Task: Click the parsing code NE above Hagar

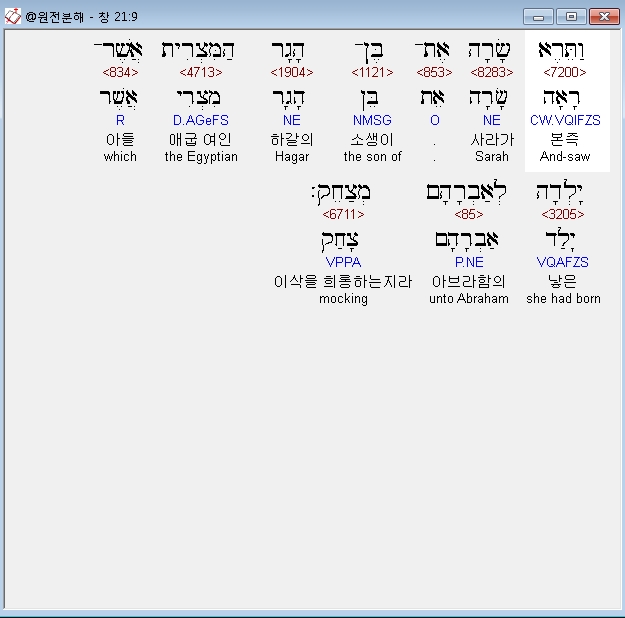Action: tap(291, 120)
